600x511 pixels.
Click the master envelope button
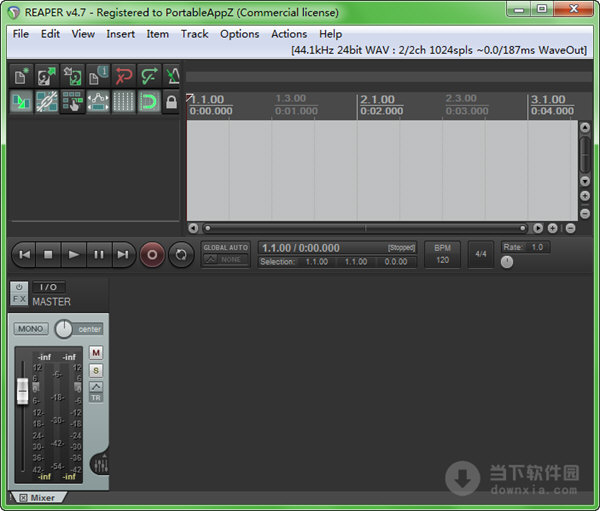96,387
